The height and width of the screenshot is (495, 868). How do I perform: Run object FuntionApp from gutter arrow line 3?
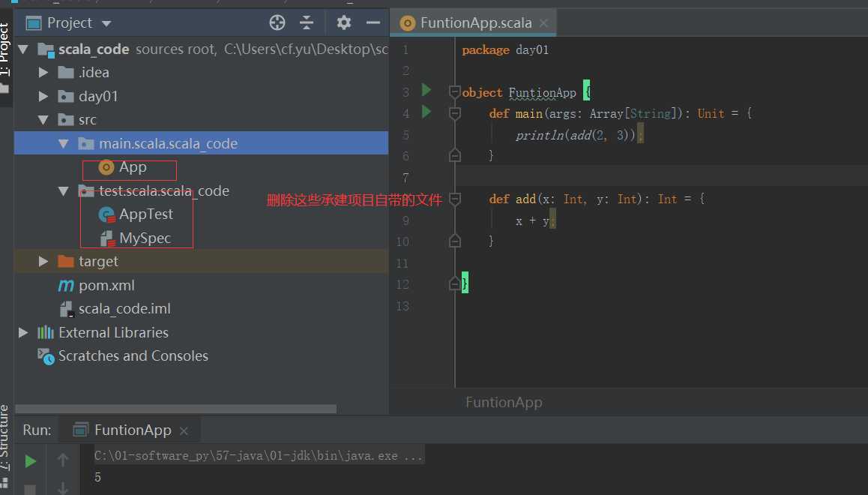tap(427, 90)
